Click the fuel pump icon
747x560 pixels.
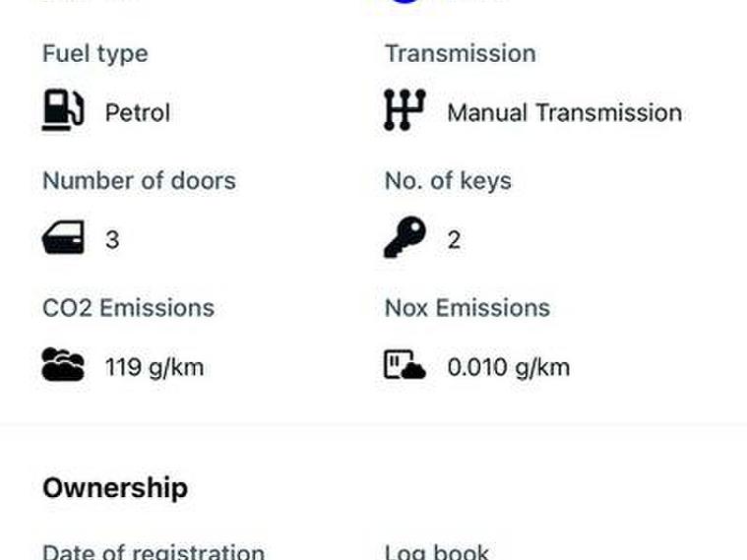[x=63, y=111]
